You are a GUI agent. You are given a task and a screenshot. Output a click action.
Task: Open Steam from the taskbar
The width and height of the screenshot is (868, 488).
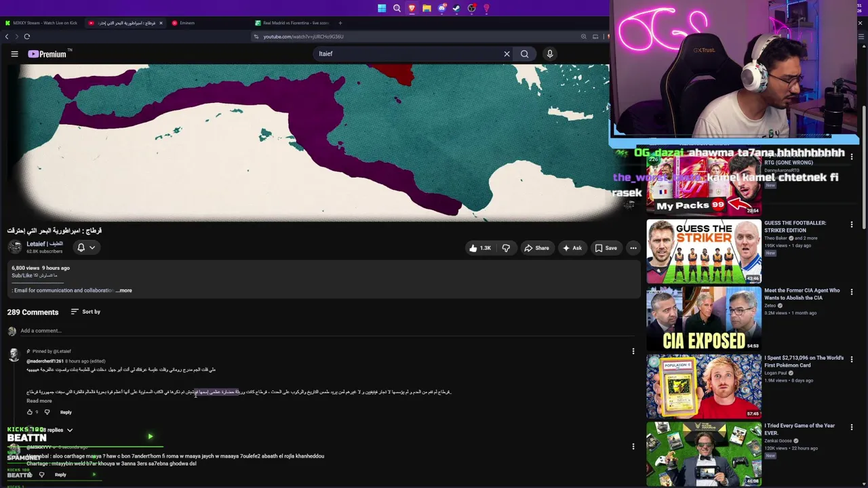pos(456,8)
